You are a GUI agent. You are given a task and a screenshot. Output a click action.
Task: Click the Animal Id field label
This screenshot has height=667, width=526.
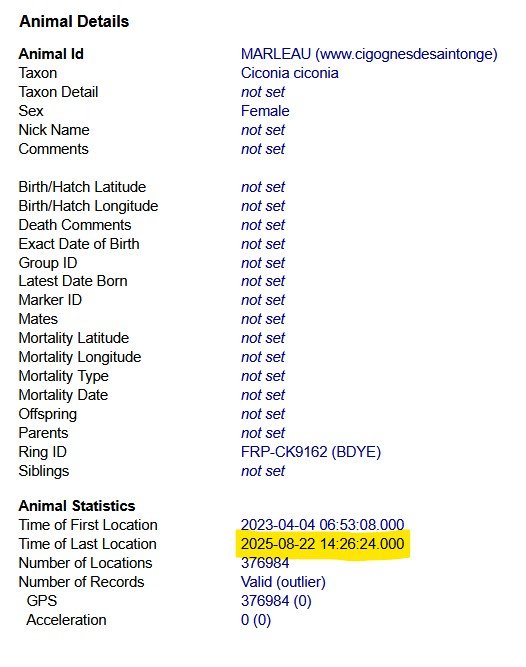coord(51,54)
